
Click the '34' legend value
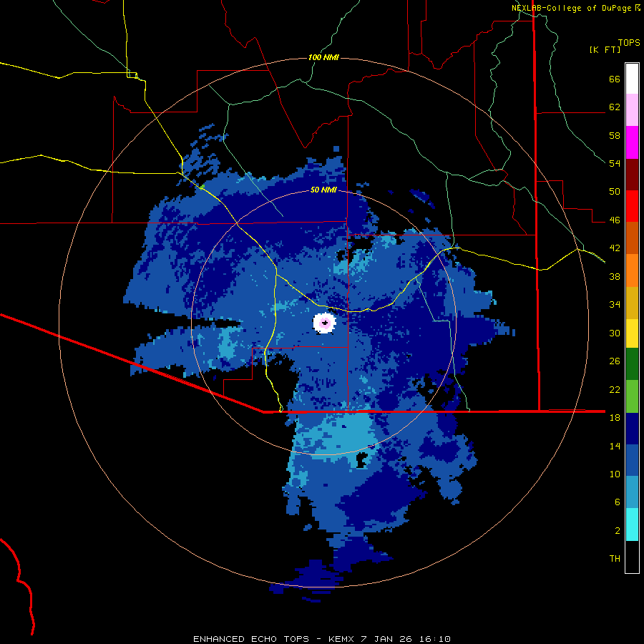point(615,304)
